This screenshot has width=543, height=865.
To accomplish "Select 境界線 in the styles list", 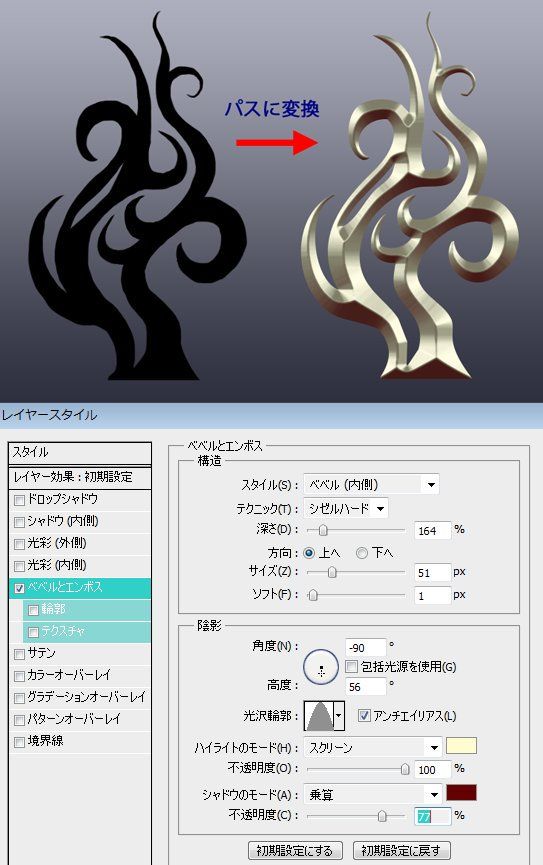I will pos(45,741).
